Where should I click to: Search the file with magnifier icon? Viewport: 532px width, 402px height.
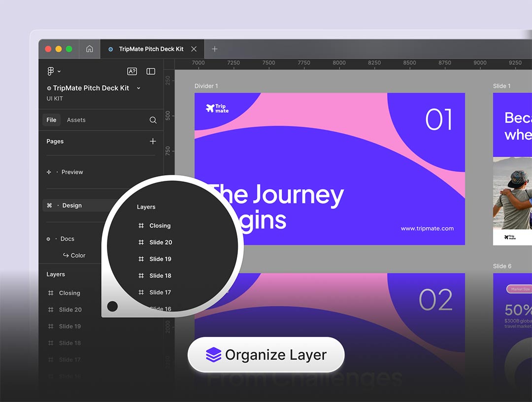pos(153,120)
